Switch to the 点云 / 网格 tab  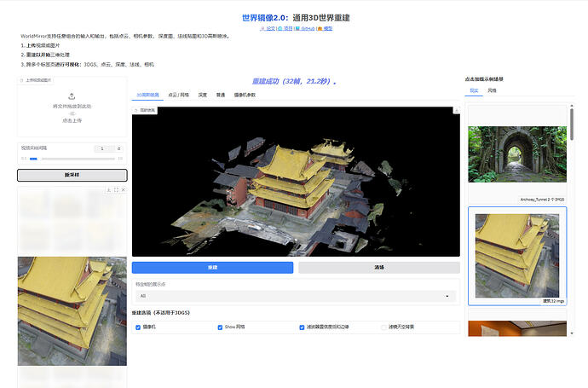click(178, 95)
